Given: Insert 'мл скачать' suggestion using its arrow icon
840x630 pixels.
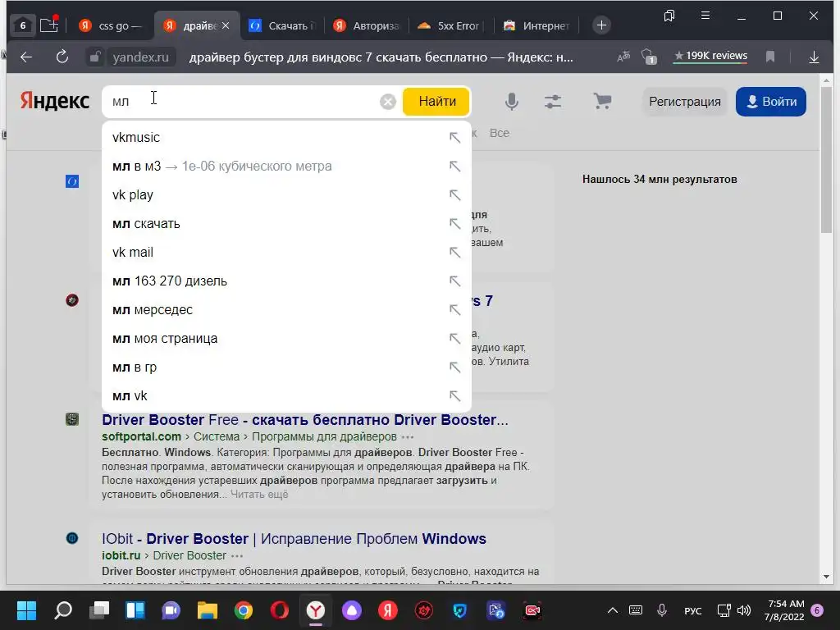Looking at the screenshot, I should coord(454,224).
